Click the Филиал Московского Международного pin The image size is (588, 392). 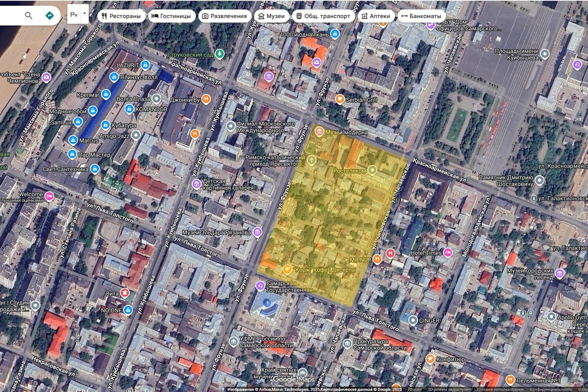coord(231,127)
